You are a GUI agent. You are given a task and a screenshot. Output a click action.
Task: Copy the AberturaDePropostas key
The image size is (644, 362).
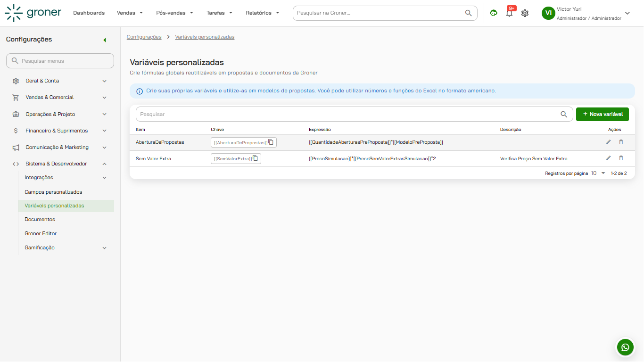coord(271,142)
